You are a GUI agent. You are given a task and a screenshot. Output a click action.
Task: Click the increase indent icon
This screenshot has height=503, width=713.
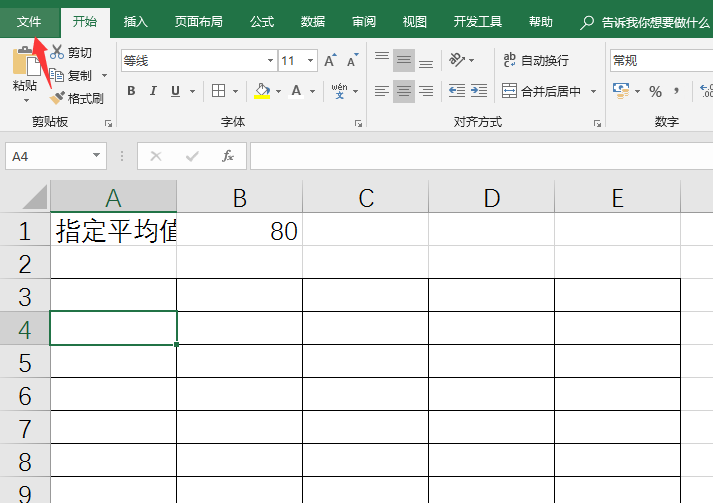(479, 91)
